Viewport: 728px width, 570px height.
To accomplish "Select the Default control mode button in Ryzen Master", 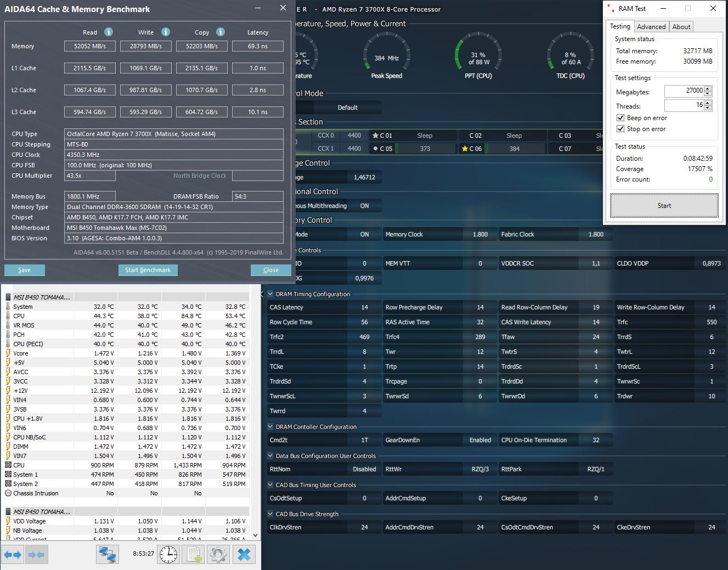I will pos(348,108).
